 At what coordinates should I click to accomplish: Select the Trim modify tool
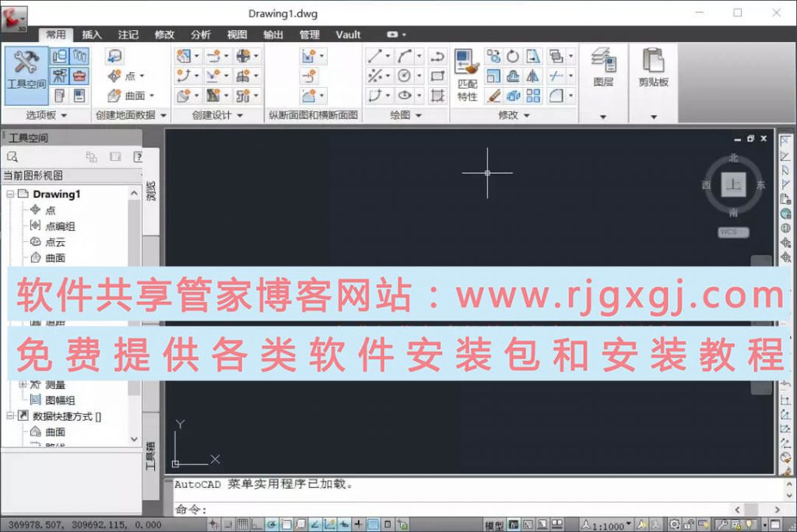556,75
